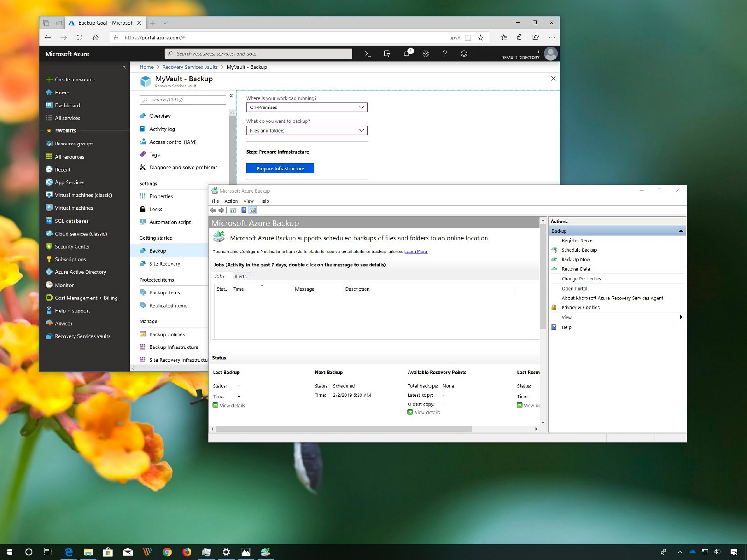The width and height of the screenshot is (747, 560).
Task: Open Azure Active Directory in sidebar
Action: [x=80, y=272]
